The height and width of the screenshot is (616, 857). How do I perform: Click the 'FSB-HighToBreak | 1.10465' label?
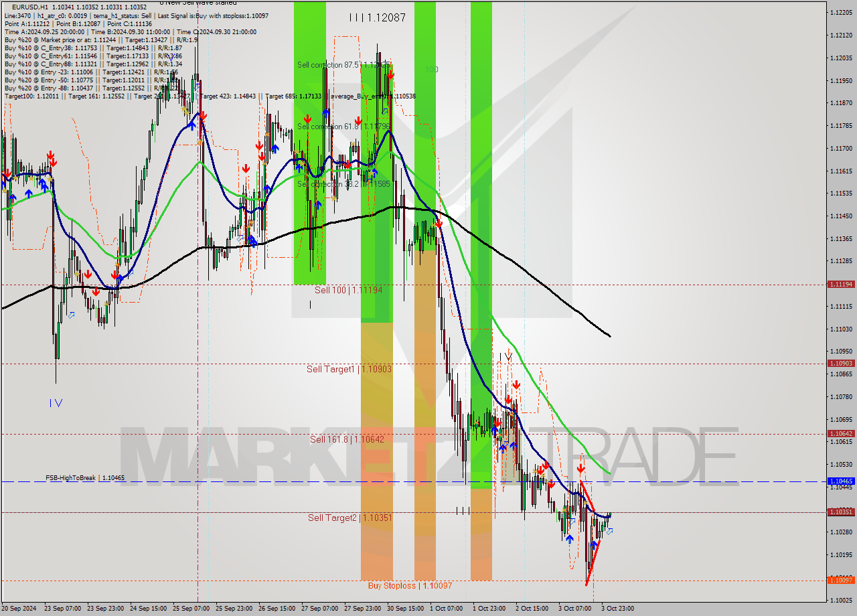85,478
